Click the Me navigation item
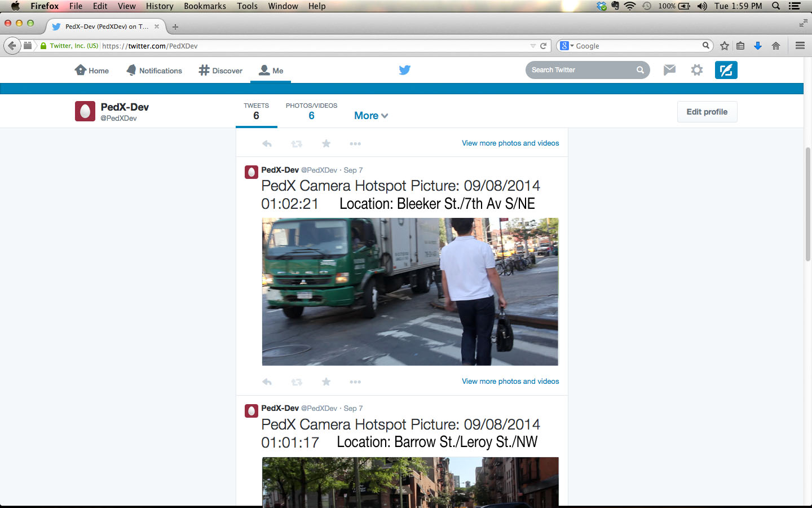Viewport: 812px width, 508px height. tap(271, 71)
